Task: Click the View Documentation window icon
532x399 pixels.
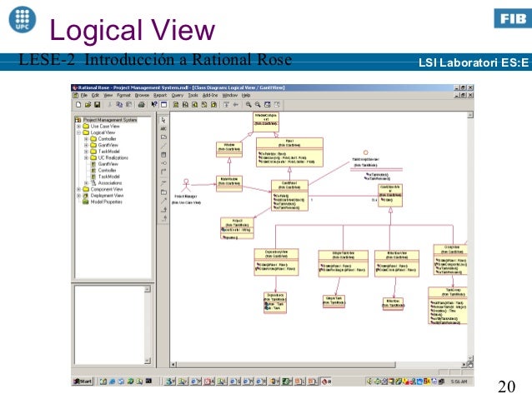Action: point(164,105)
